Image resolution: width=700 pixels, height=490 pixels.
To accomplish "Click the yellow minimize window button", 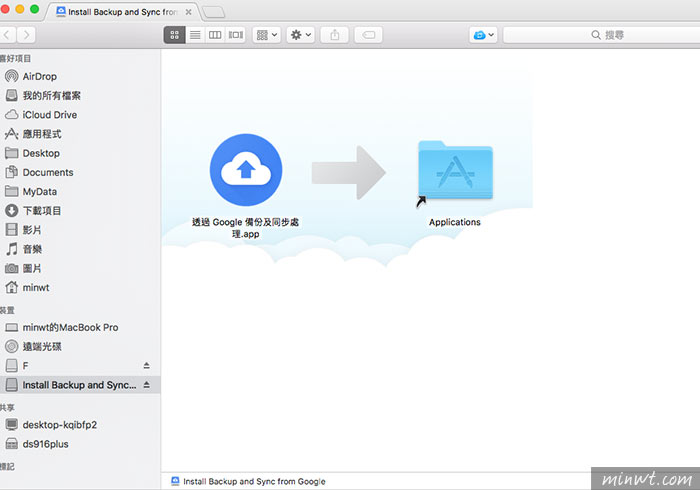I will pyautogui.click(x=20, y=9).
